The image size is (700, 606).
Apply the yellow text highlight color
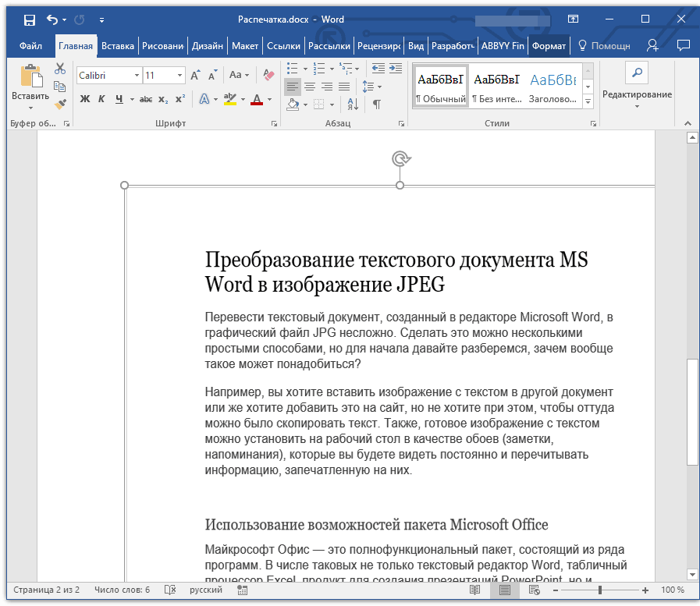[230, 99]
